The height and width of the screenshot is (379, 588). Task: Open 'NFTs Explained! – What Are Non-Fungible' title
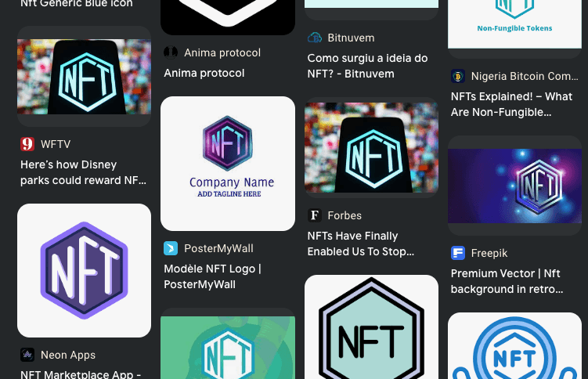(x=511, y=104)
